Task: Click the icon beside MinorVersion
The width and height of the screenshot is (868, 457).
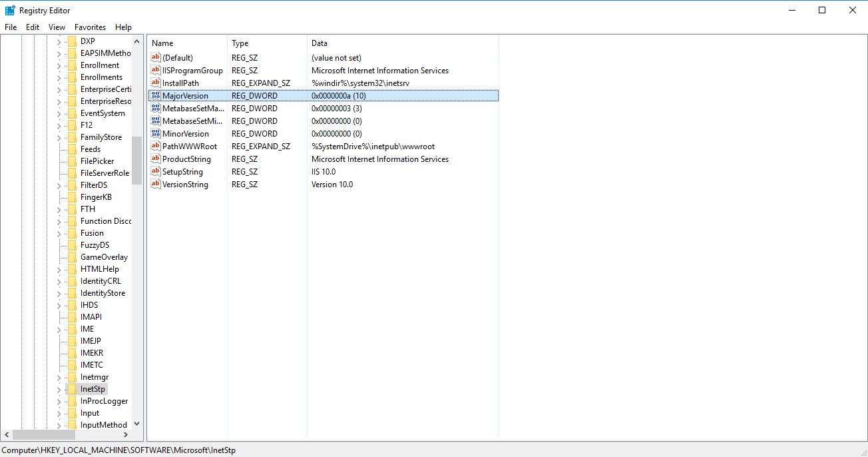Action: [x=156, y=134]
